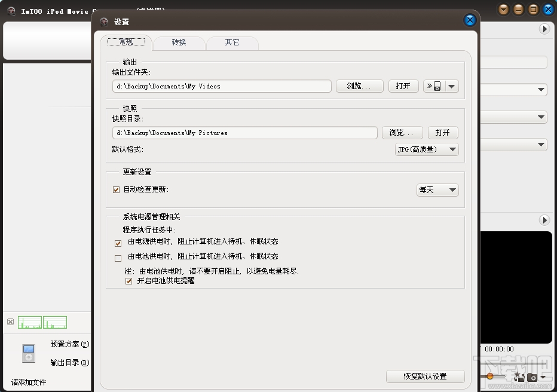
Task: Uncheck 由电源供电时 power option
Action: 118,243
